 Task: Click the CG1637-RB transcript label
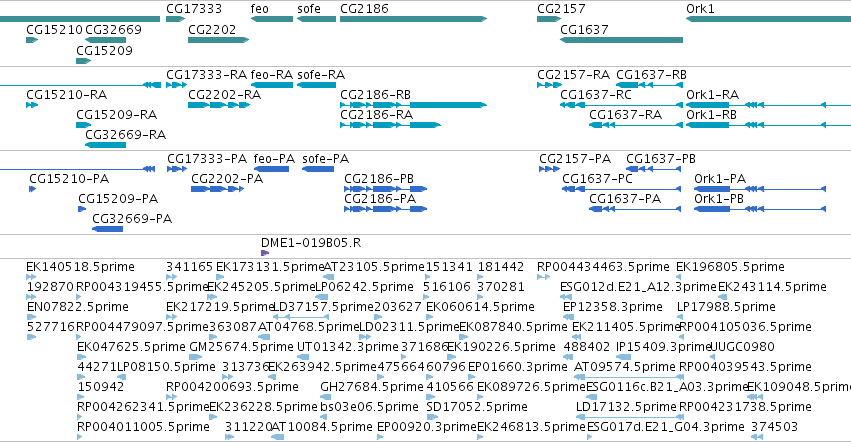(651, 74)
